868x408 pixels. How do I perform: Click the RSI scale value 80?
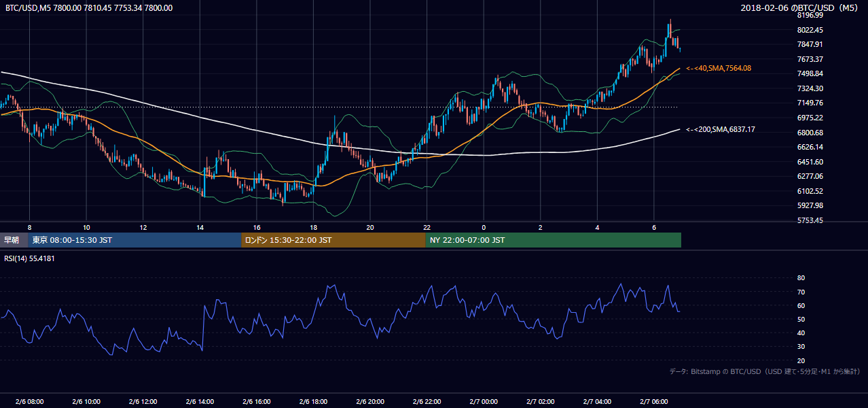pos(801,278)
